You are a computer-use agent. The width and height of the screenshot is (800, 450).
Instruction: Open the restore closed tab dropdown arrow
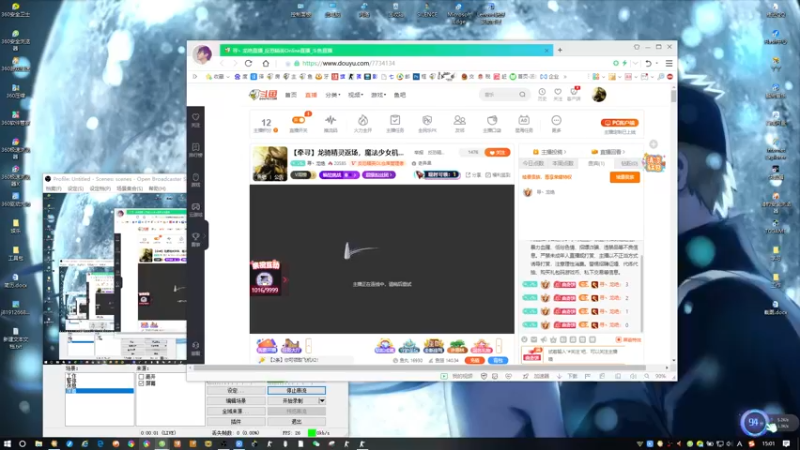click(x=657, y=63)
